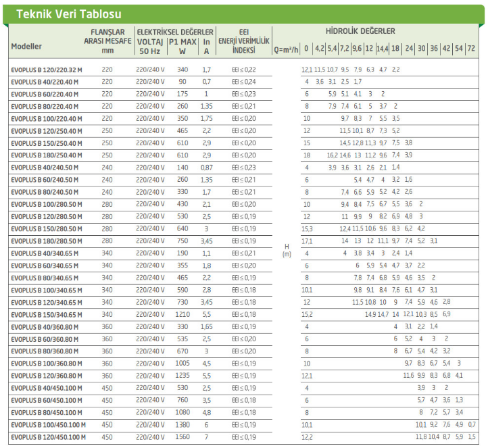The width and height of the screenshot is (488, 448).
Task: Click HİDROLİK DEĞERLER header
Action: tap(360, 31)
